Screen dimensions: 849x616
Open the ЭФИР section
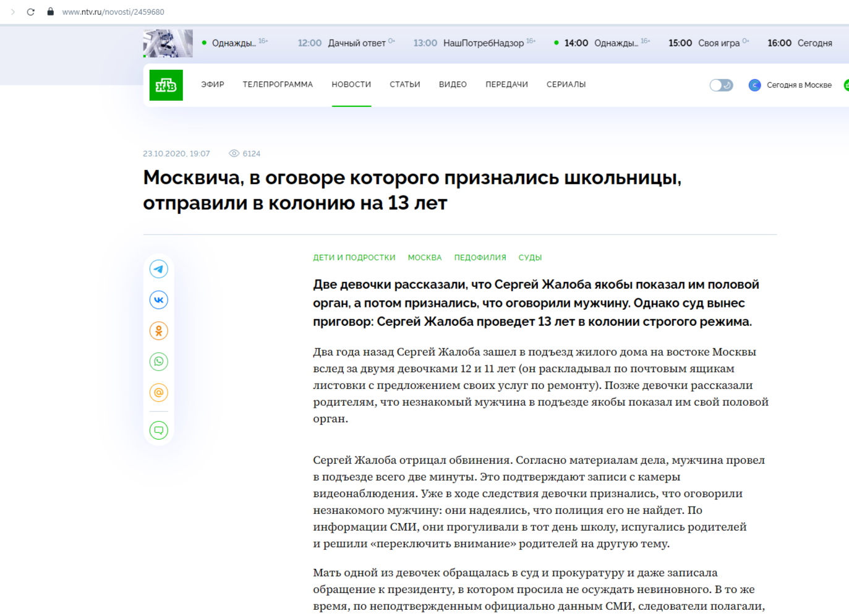click(213, 85)
